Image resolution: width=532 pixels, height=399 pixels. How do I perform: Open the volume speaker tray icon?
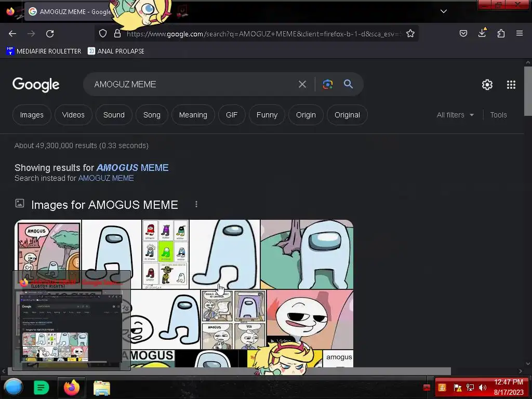pos(482,388)
